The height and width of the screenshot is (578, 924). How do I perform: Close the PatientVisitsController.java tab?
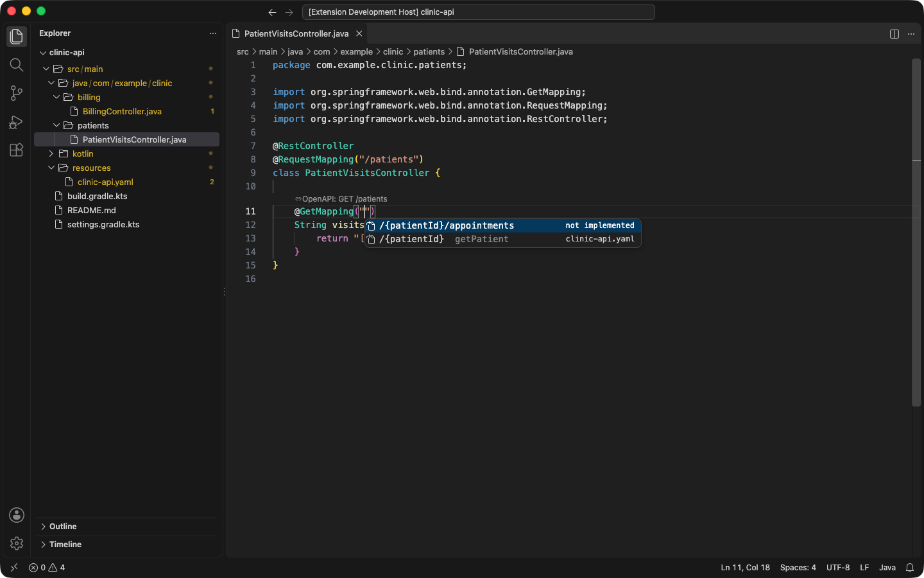coord(359,33)
